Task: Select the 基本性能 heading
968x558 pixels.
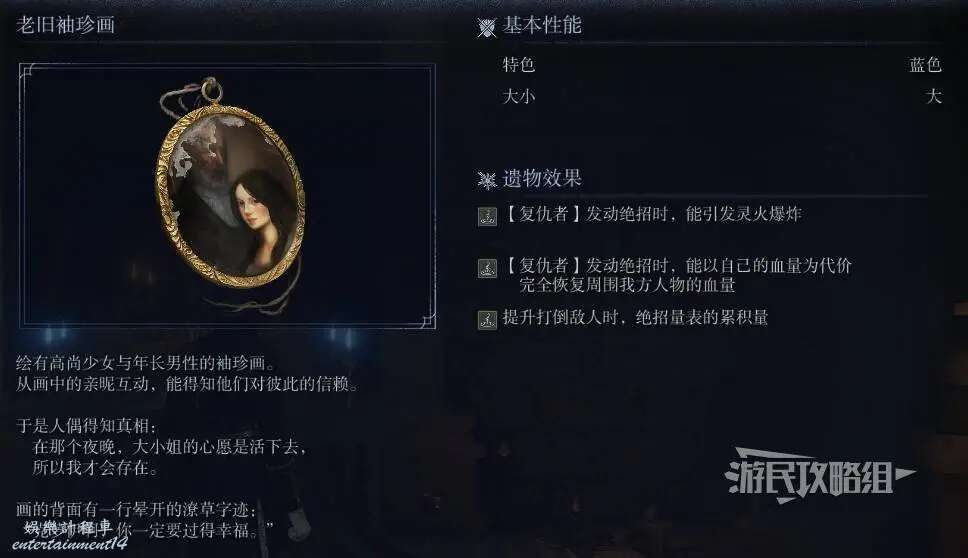Action: point(542,25)
